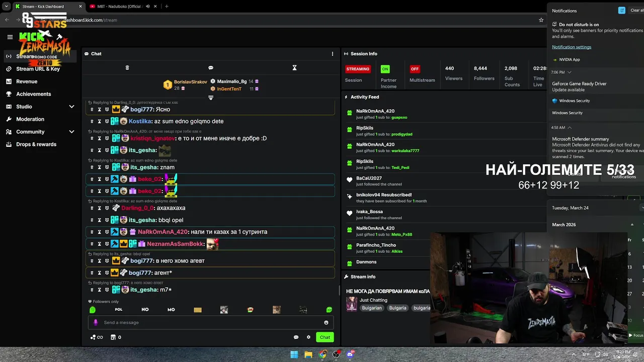Delete bogi777 'агент*' message with trash icon
The width and height of the screenshot is (644, 362).
tap(92, 273)
